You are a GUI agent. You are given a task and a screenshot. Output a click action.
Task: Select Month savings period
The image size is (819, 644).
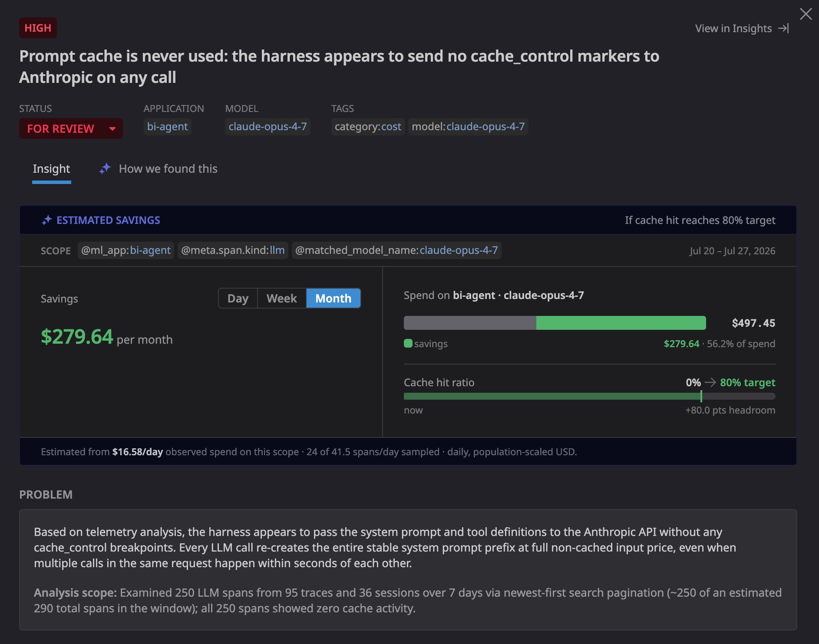334,299
